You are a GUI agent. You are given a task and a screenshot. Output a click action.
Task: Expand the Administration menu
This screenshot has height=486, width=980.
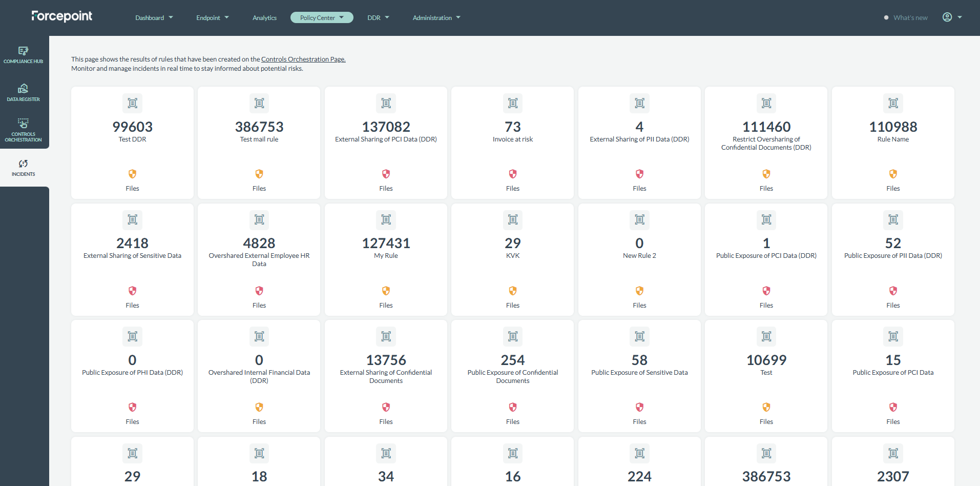click(436, 17)
